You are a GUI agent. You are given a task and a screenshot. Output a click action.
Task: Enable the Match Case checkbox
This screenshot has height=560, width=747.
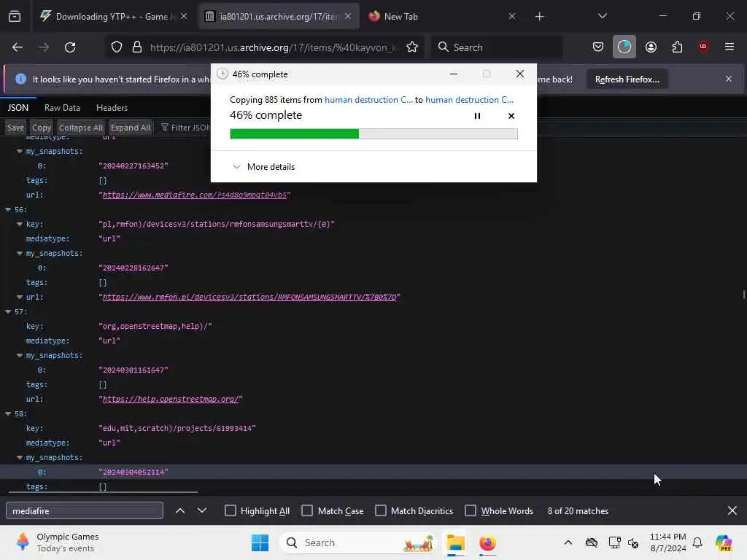coord(307,510)
